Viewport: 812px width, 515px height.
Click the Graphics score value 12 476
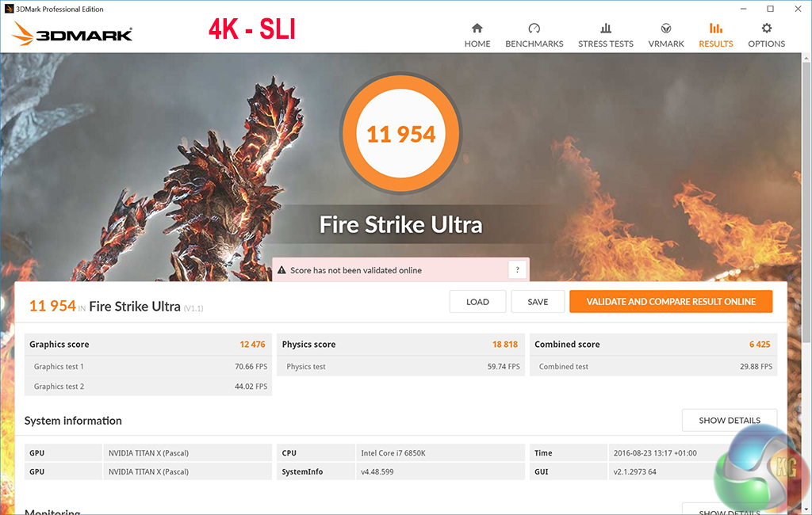pyautogui.click(x=252, y=344)
